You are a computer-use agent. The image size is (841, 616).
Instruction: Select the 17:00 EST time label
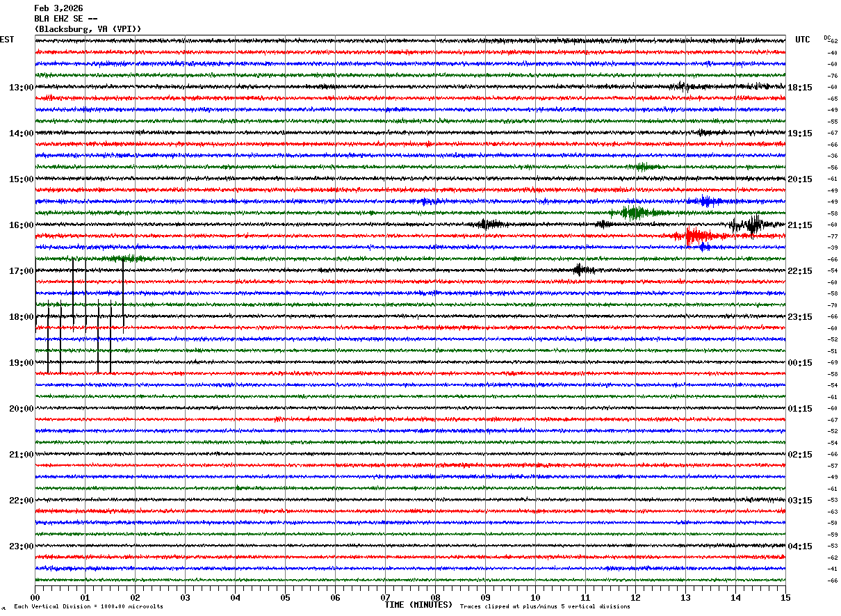click(x=22, y=271)
